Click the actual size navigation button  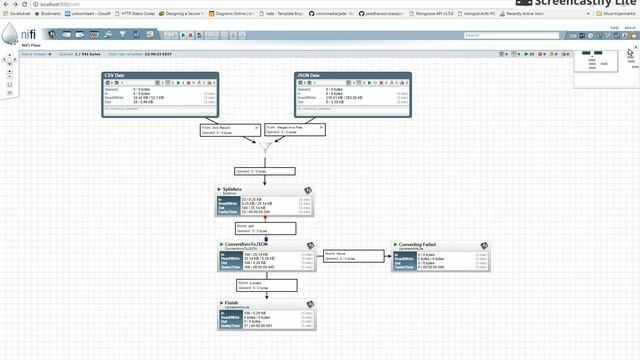pyautogui.click(x=10, y=93)
